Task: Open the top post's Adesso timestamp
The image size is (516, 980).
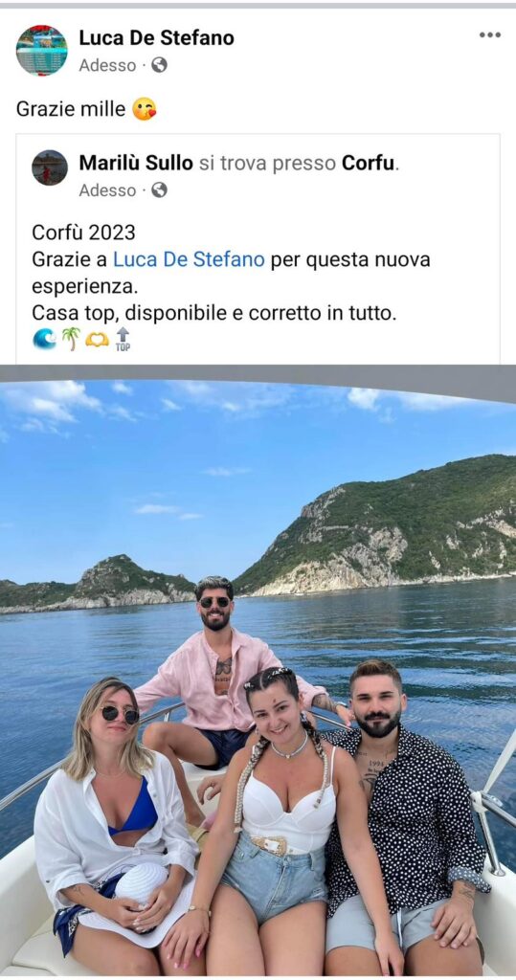Action: click(x=107, y=66)
